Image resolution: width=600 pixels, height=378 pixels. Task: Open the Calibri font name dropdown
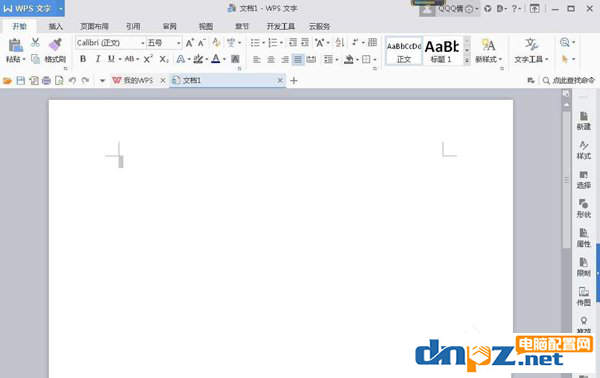[x=111, y=43]
